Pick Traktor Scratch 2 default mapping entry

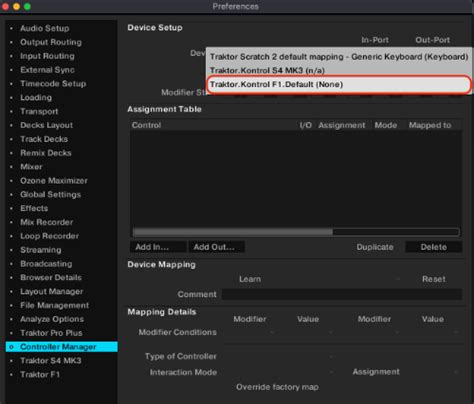pos(339,57)
